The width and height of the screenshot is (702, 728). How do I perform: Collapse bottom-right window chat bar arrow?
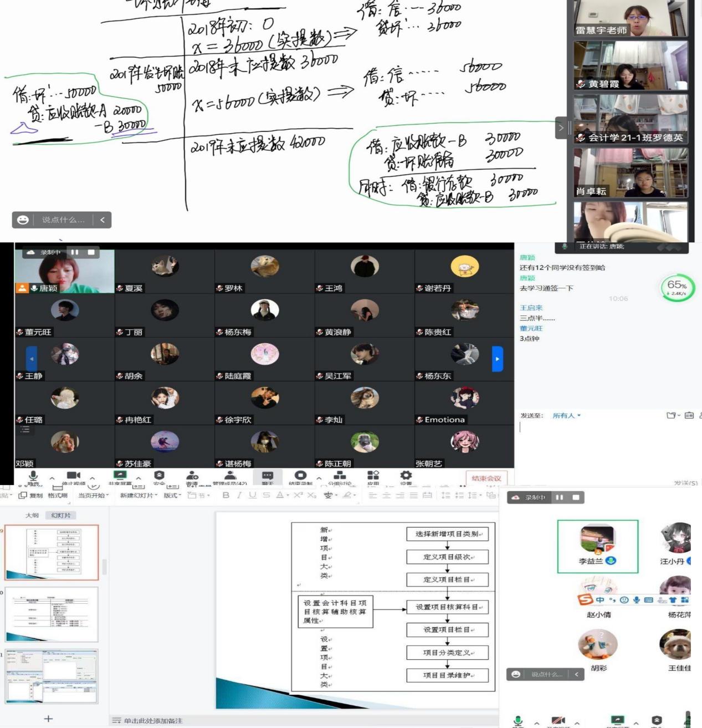pyautogui.click(x=577, y=674)
